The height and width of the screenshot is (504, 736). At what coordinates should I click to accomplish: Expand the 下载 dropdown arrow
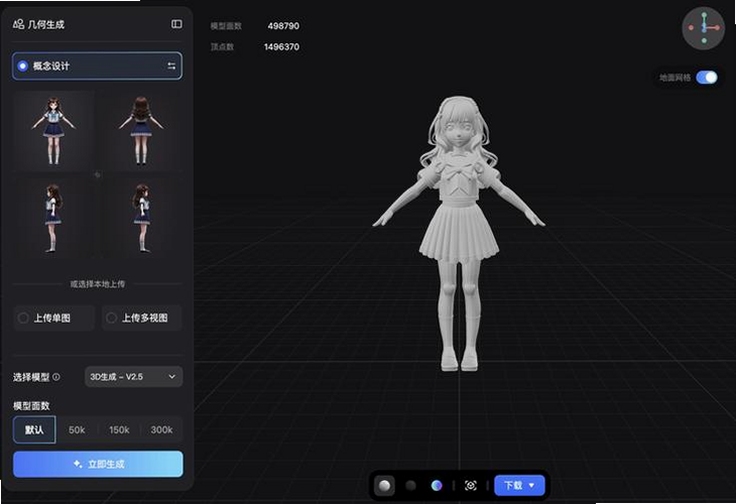coord(532,485)
